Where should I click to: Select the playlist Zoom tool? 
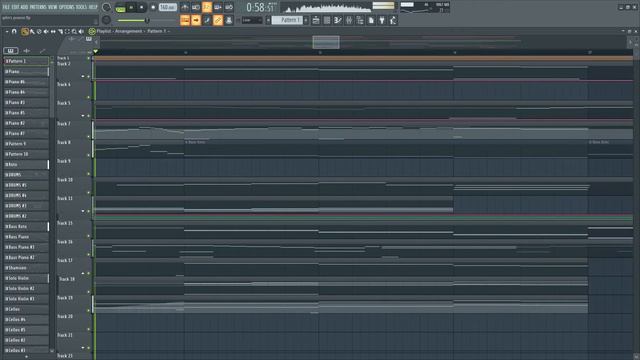pos(74,31)
